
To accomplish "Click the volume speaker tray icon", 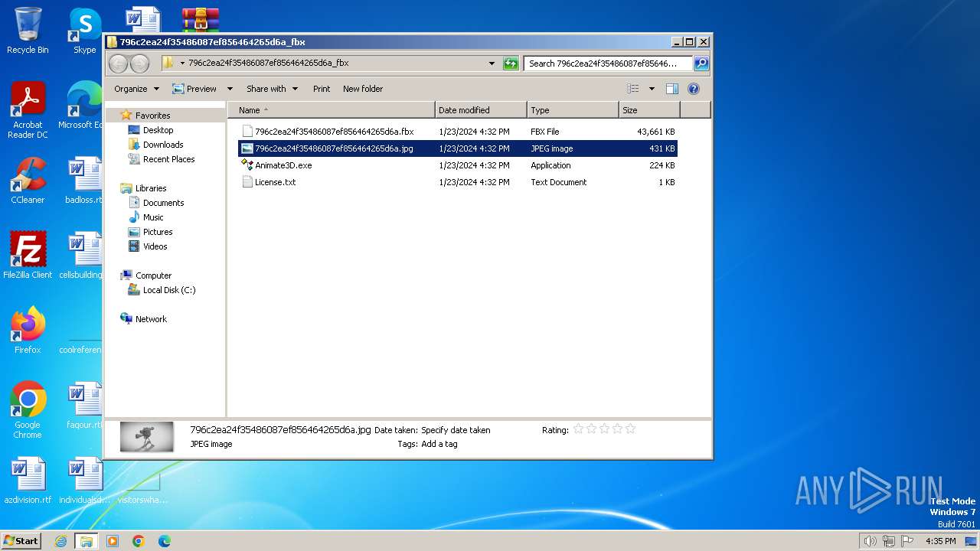I will [870, 541].
